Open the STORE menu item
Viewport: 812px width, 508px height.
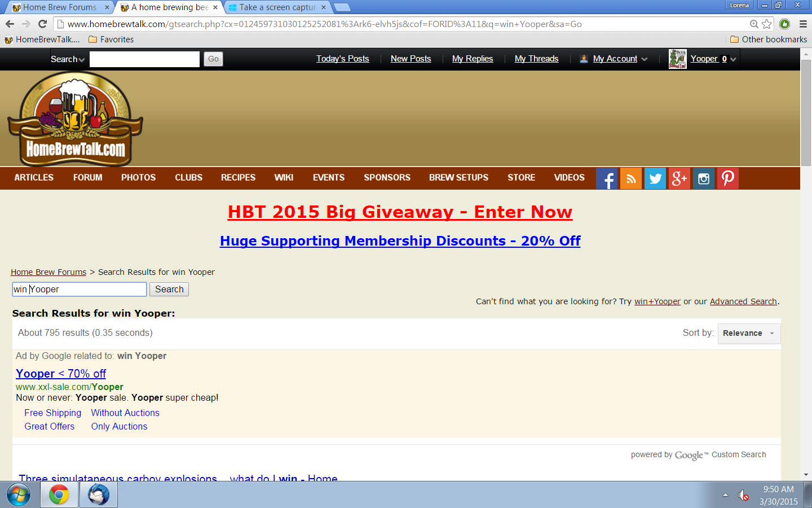pos(521,177)
